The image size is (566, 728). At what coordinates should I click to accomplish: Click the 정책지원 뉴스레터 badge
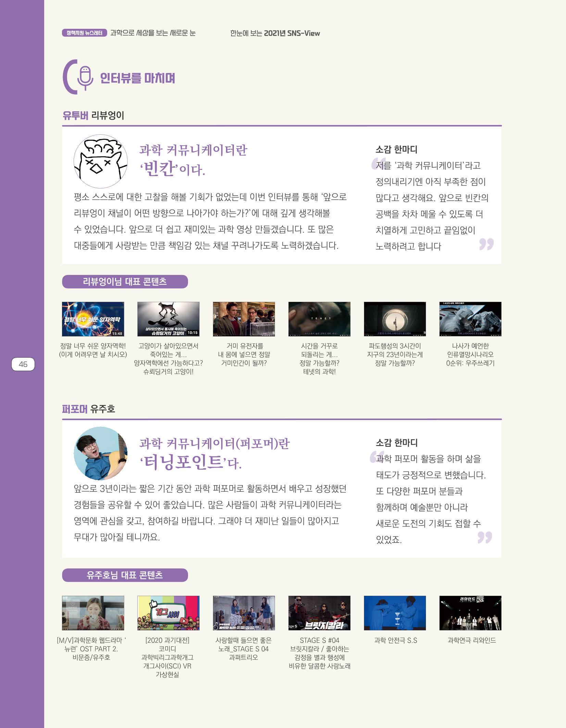coord(85,33)
